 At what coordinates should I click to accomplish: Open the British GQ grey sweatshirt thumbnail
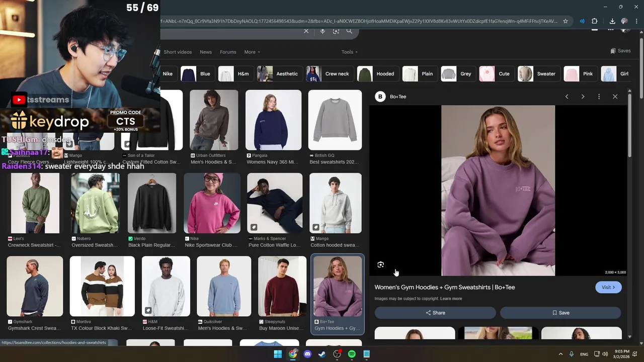[x=335, y=120]
